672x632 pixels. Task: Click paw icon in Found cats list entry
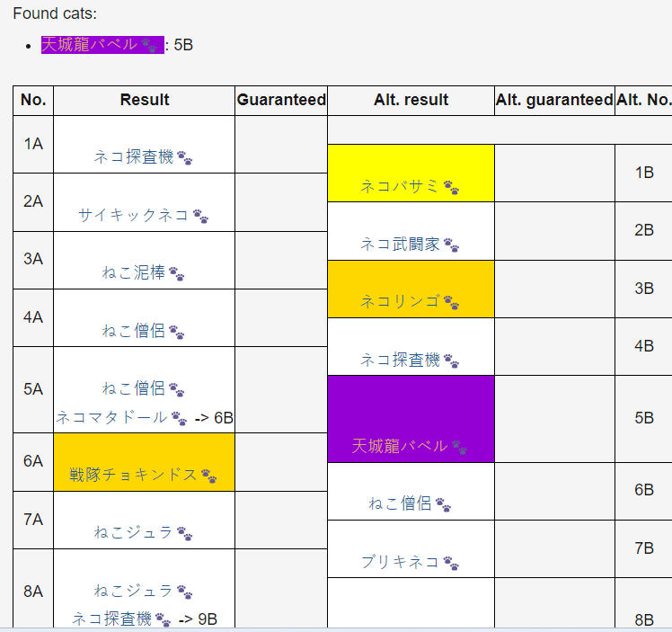pyautogui.click(x=149, y=46)
